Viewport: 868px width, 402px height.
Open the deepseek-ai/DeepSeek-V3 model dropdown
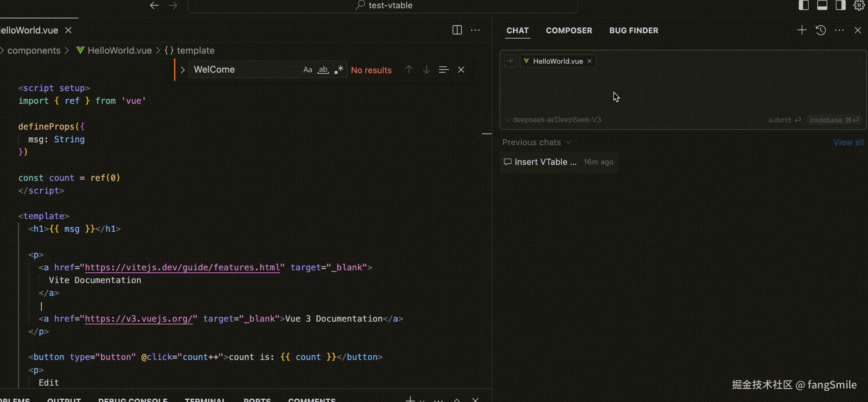(553, 120)
